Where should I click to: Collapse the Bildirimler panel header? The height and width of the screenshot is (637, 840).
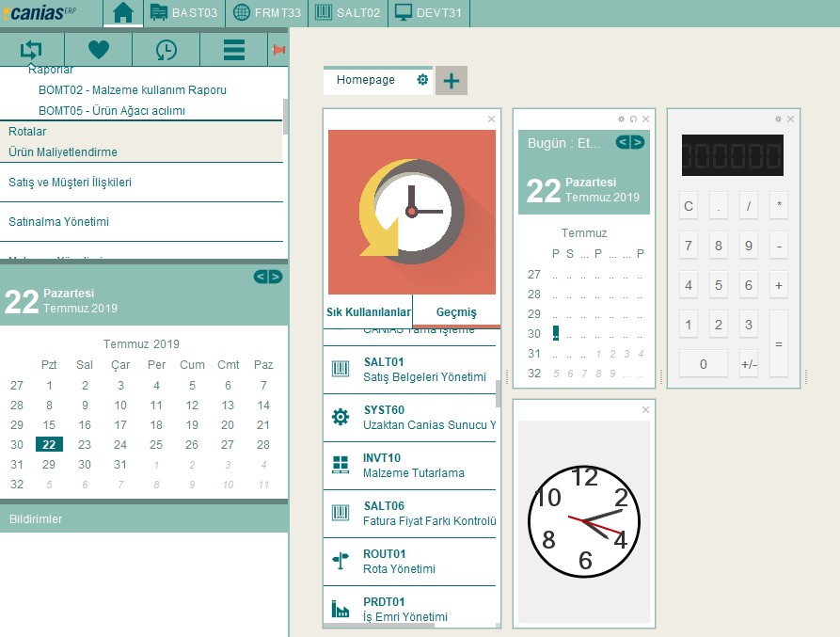[x=141, y=519]
